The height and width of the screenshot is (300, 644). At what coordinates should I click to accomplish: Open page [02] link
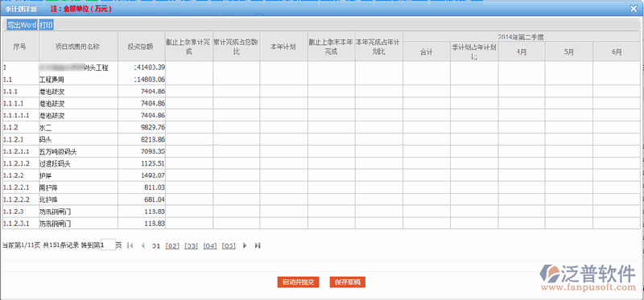172,246
